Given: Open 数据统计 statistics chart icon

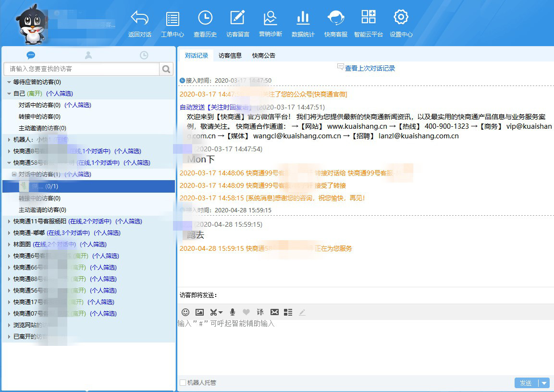Looking at the screenshot, I should (x=303, y=18).
